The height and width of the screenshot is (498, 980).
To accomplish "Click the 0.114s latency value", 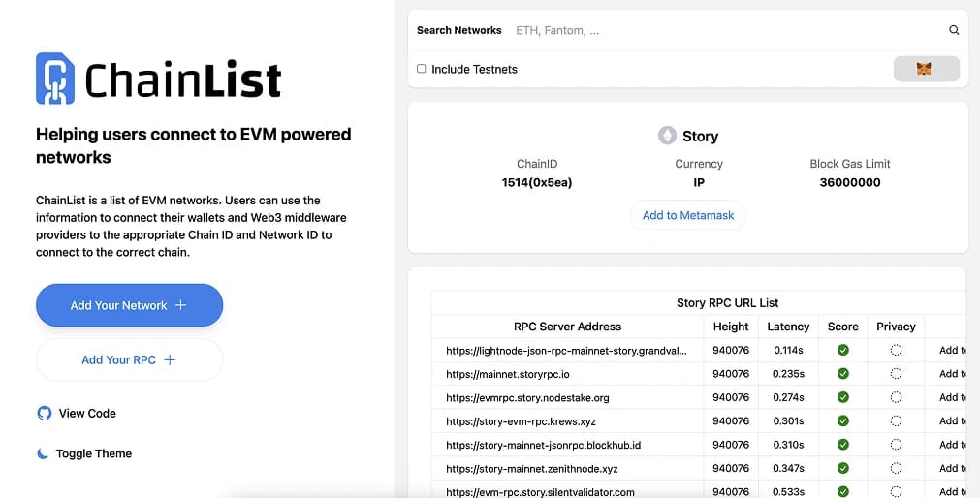I will pyautogui.click(x=789, y=350).
